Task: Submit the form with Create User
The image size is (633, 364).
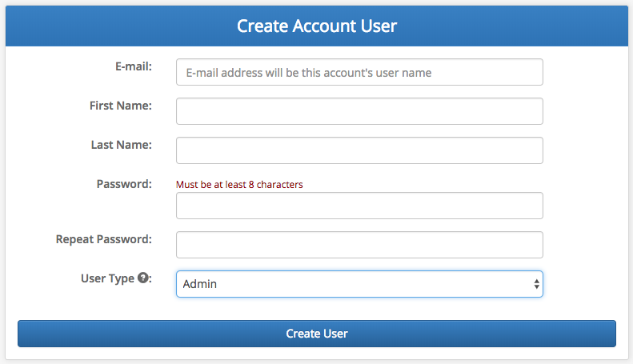Action: [317, 334]
